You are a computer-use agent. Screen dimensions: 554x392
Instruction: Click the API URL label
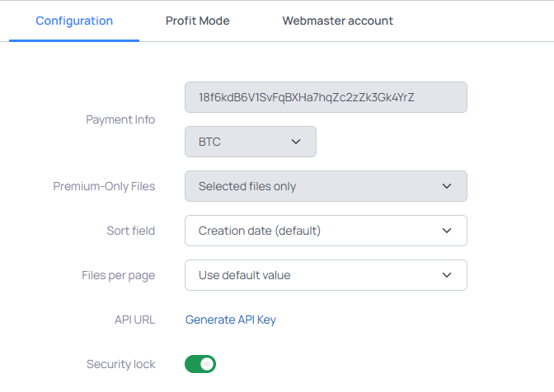[134, 320]
